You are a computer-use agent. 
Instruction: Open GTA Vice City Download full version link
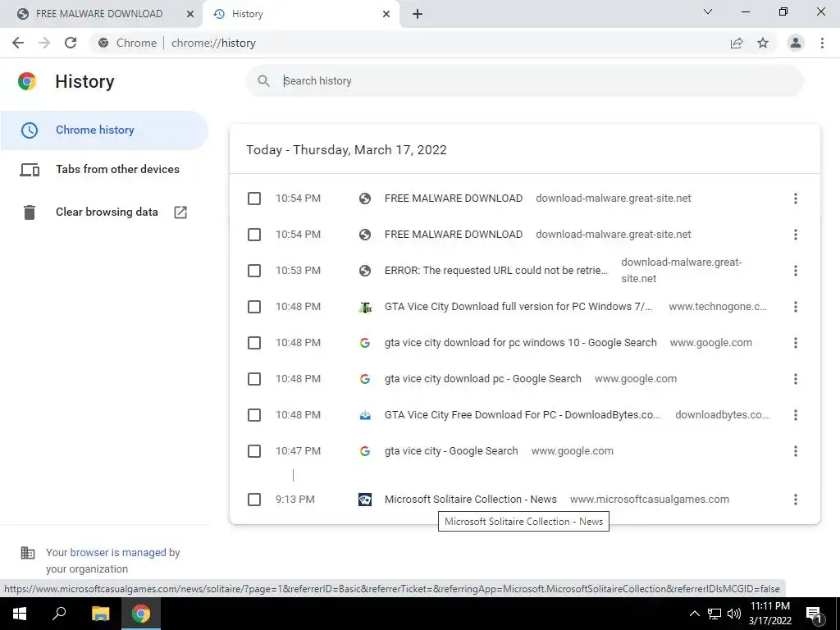[x=518, y=307]
